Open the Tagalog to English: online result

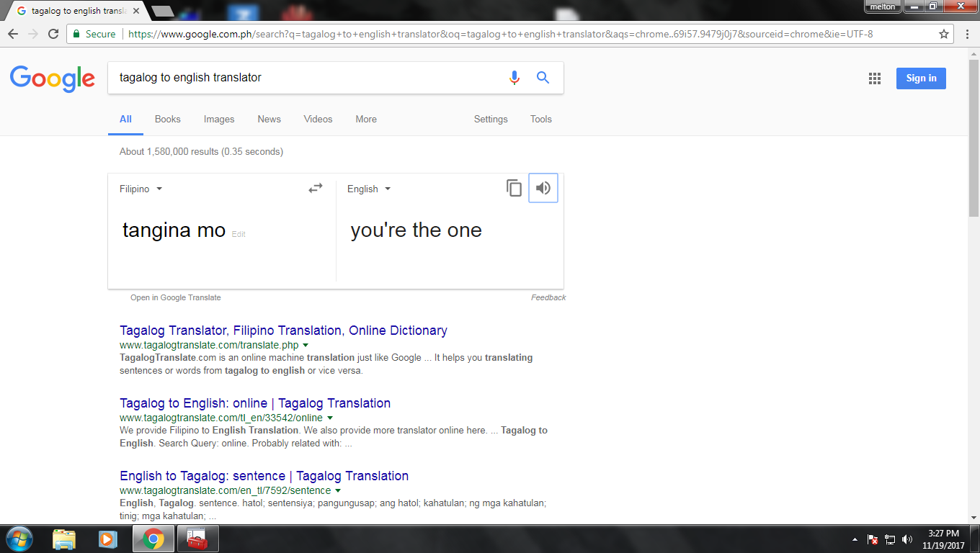[x=255, y=403]
